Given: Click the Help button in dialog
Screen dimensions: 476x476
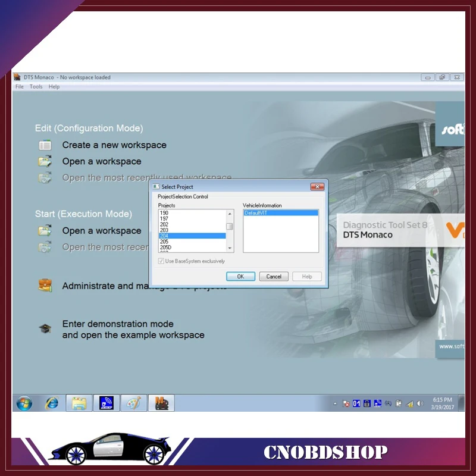Looking at the screenshot, I should click(x=307, y=276).
